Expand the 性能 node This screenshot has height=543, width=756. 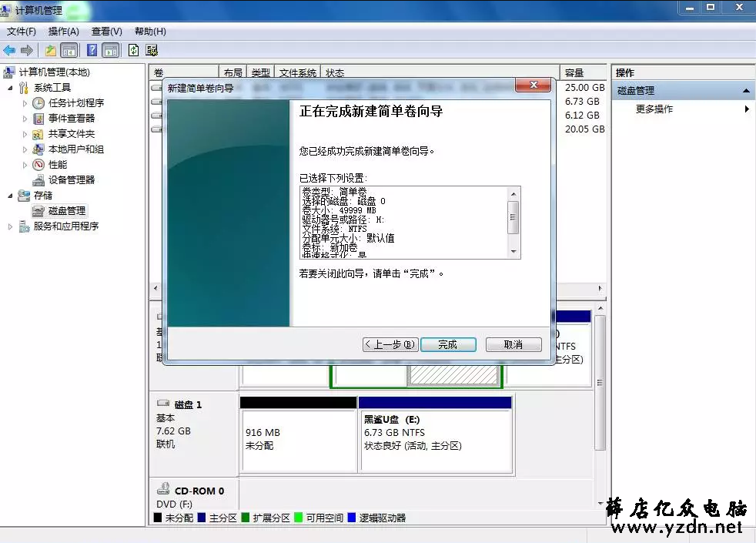[x=25, y=165]
